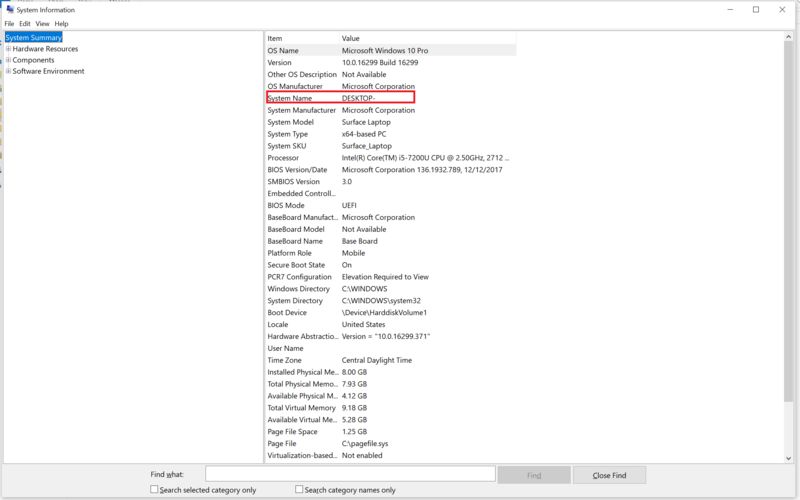Click the Find button
Screen dimensions: 800x500
coord(533,474)
